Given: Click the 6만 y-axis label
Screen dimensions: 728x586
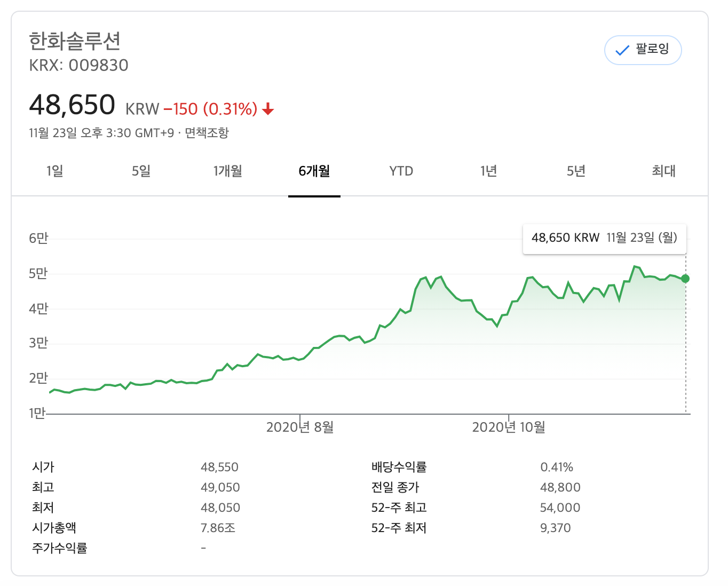Looking at the screenshot, I should pyautogui.click(x=38, y=238).
